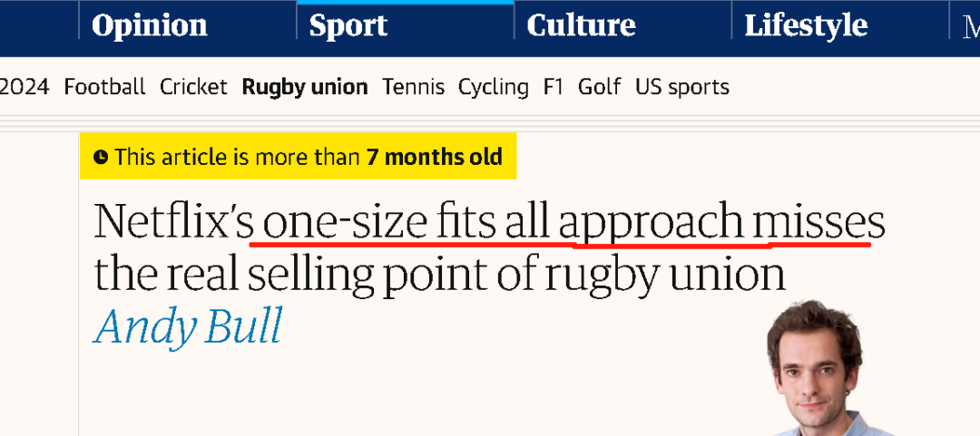Screen dimensions: 980x436
Task: Click the partially visible 2024 link
Action: click(24, 87)
